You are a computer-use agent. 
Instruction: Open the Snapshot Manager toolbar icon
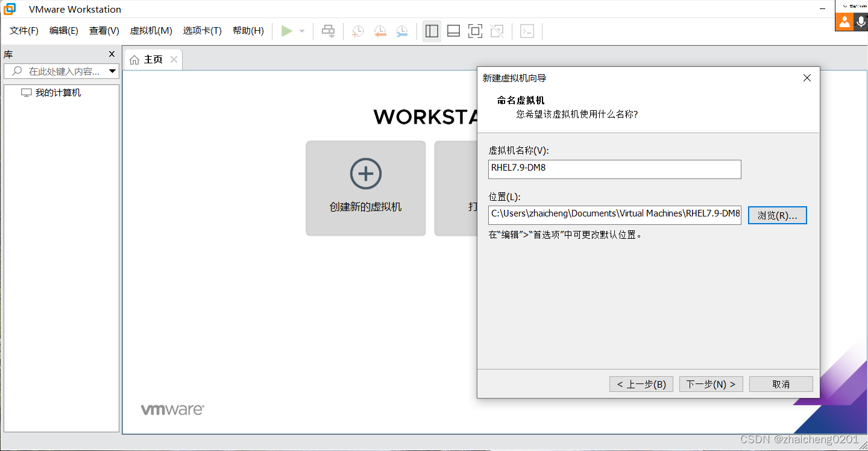tap(401, 31)
